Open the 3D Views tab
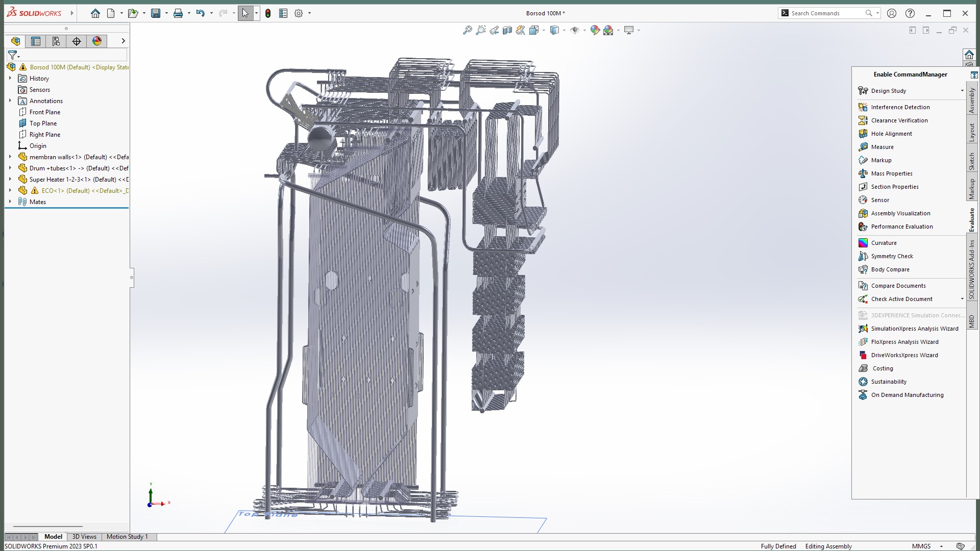The height and width of the screenshot is (551, 980). click(x=84, y=537)
